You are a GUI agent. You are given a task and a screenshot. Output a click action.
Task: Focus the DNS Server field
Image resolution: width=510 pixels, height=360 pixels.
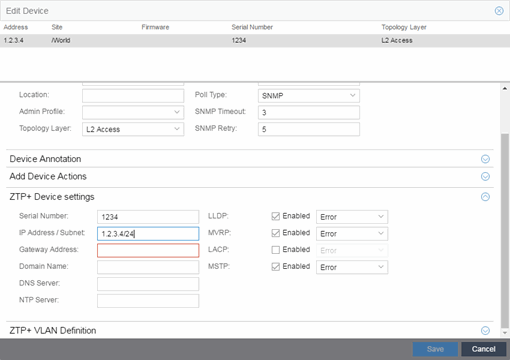click(x=148, y=284)
